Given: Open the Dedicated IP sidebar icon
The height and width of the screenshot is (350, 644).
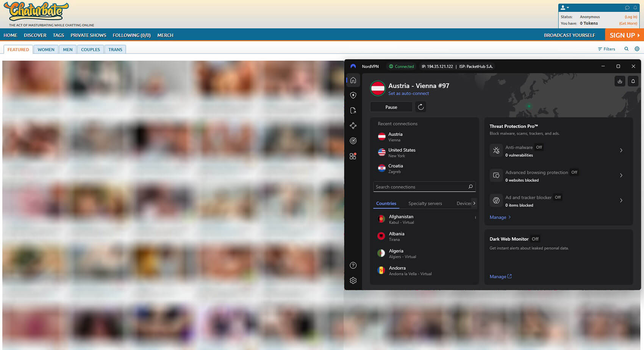Looking at the screenshot, I should pos(353,110).
